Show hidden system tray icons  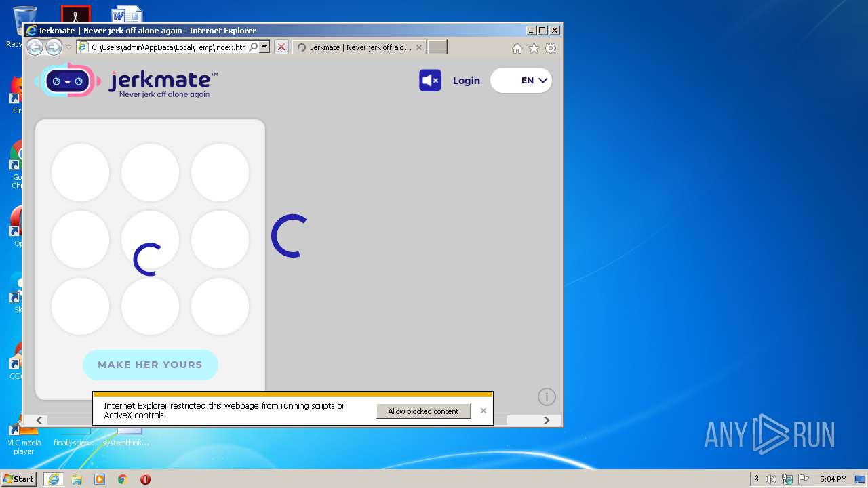(x=756, y=479)
